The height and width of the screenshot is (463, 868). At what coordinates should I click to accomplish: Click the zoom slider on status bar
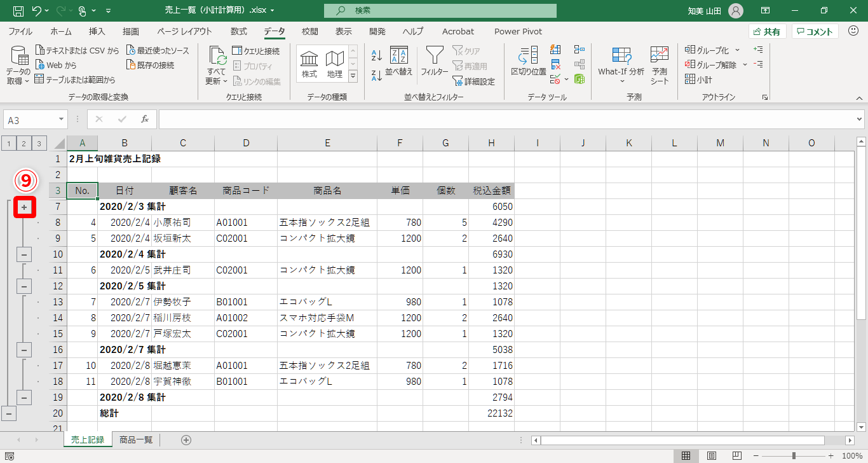click(x=794, y=456)
